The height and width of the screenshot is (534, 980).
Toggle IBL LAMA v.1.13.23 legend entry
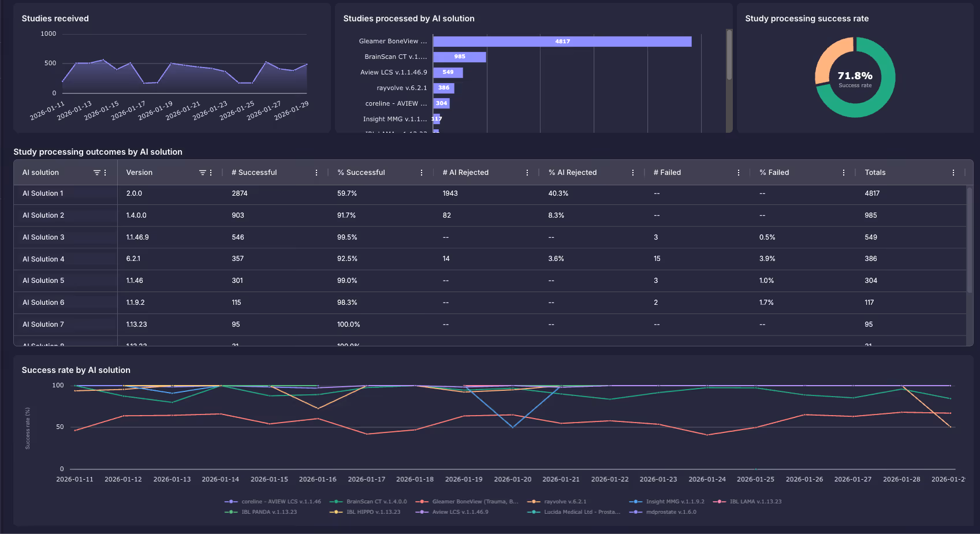click(747, 502)
